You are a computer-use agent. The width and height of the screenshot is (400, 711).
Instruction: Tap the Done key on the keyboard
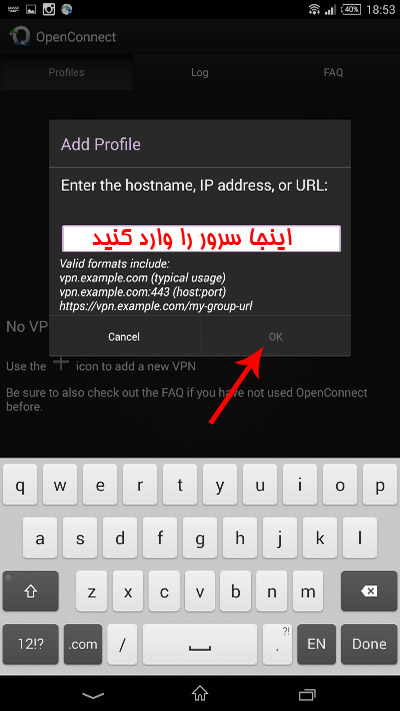pyautogui.click(x=369, y=644)
